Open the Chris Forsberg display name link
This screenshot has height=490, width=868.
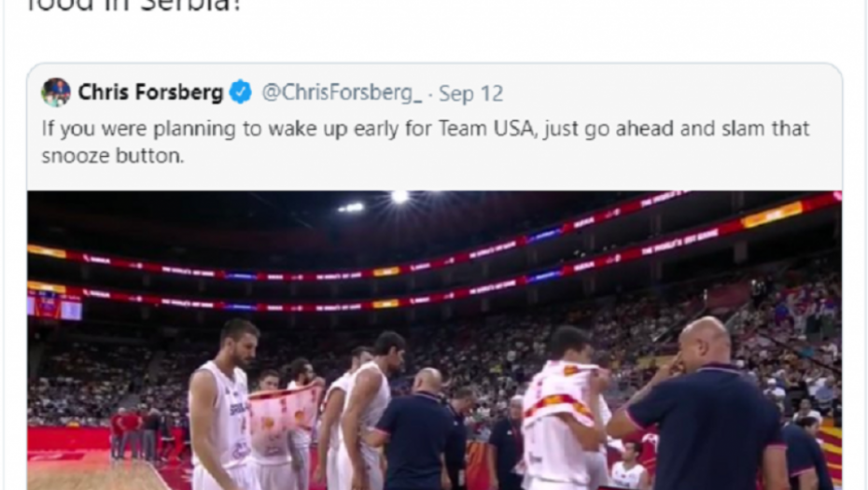150,91
